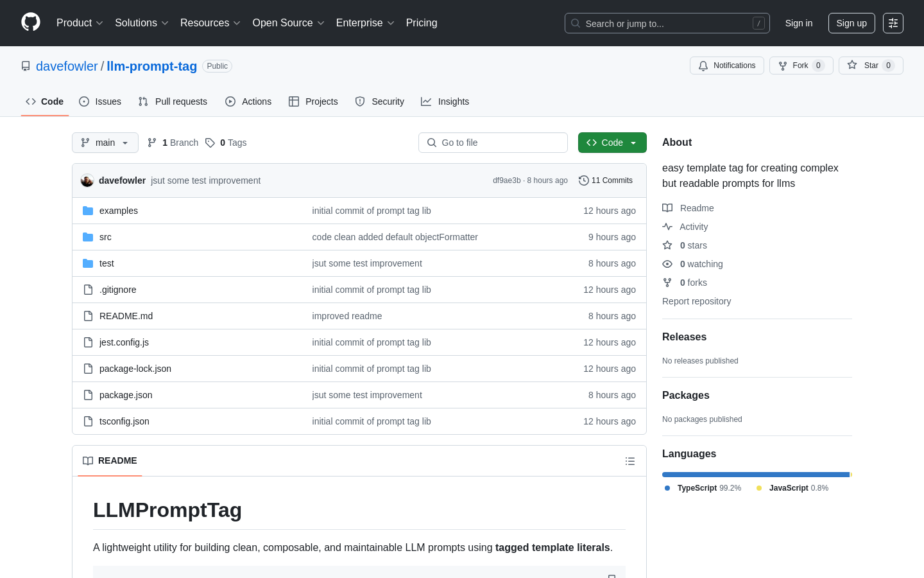This screenshot has width=924, height=578.
Task: Open the Packages heading link
Action: pos(686,396)
